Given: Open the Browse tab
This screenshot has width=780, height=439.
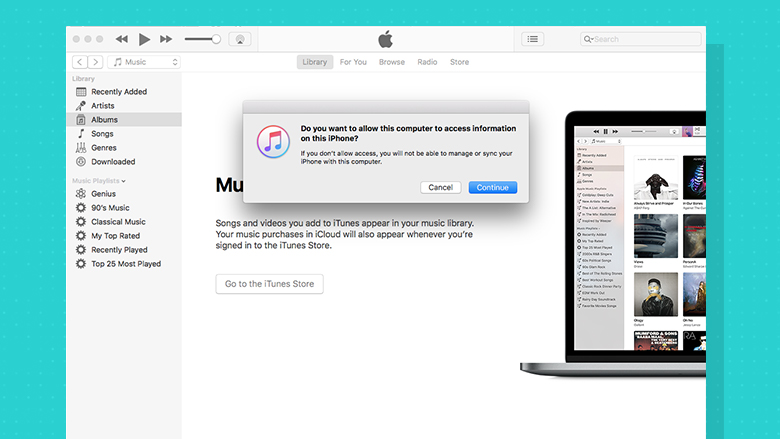Looking at the screenshot, I should point(392,62).
